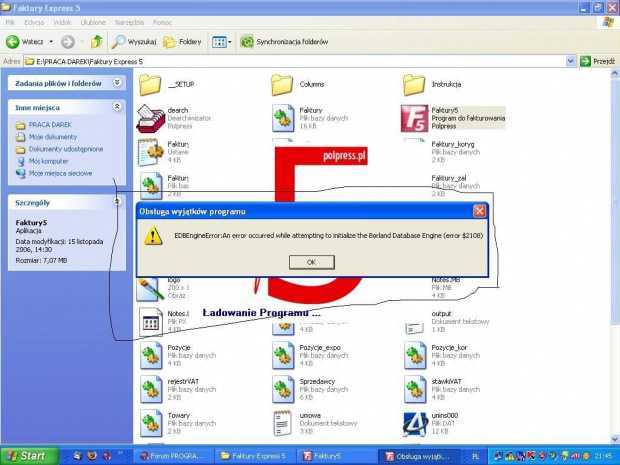The width and height of the screenshot is (620, 465).
Task: Collapse the Inne miejsca panel
Action: [117, 106]
